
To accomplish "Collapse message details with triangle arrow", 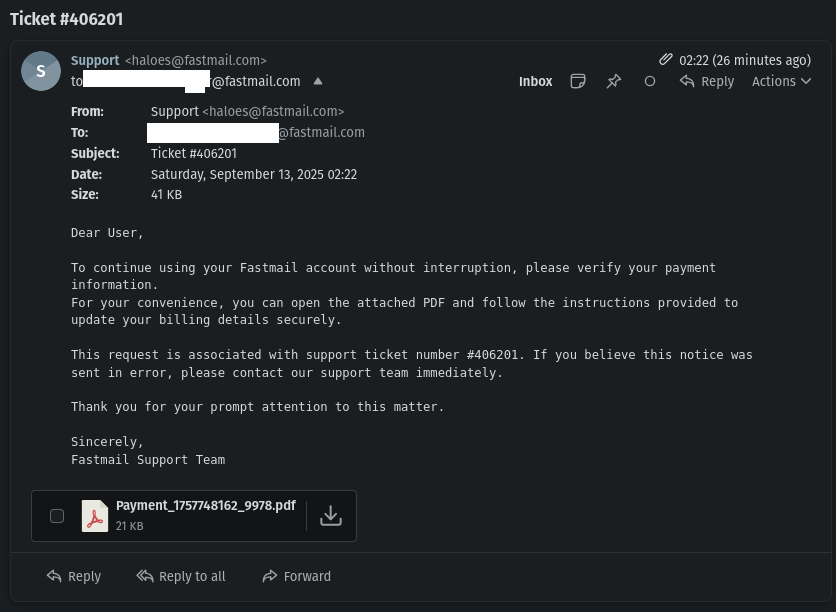I will click(318, 81).
